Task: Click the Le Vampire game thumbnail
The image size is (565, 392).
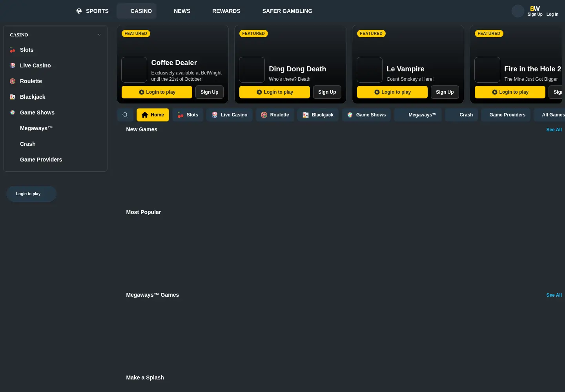Action: pos(370,70)
